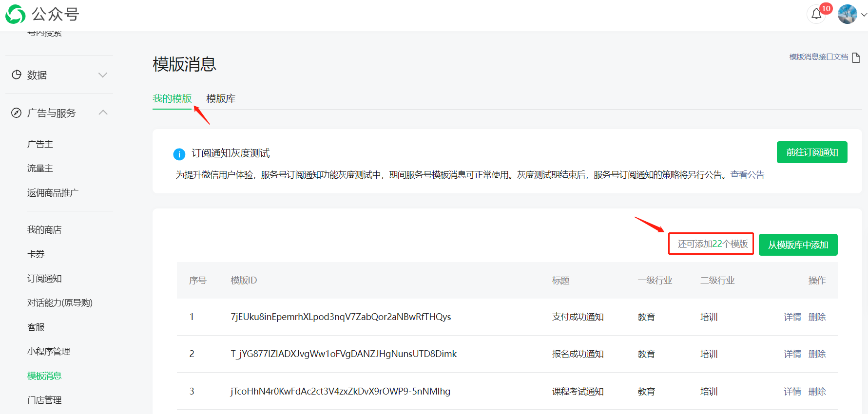Open 订阅通知 in sidebar
Image resolution: width=868 pixels, height=414 pixels.
point(44,279)
